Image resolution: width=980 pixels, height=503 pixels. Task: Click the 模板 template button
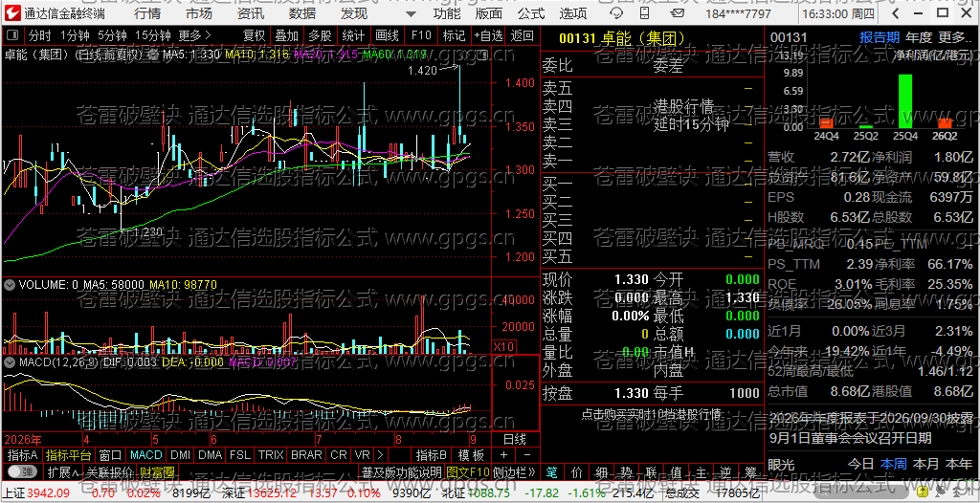point(471,454)
